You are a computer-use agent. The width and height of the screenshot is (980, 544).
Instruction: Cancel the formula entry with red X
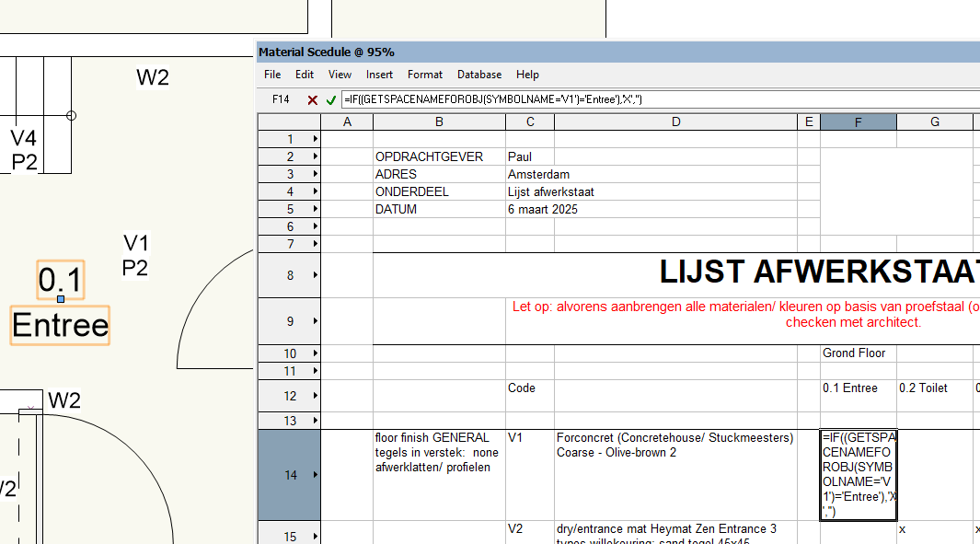click(313, 99)
